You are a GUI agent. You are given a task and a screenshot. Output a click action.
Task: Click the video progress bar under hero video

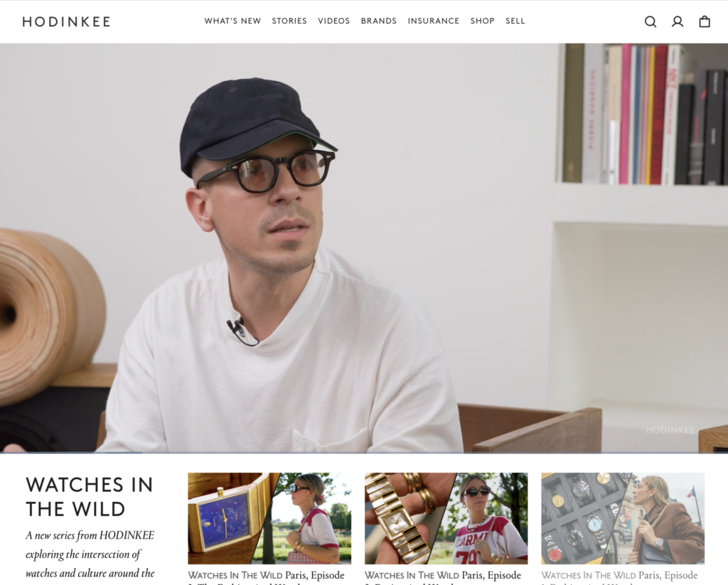(x=364, y=452)
